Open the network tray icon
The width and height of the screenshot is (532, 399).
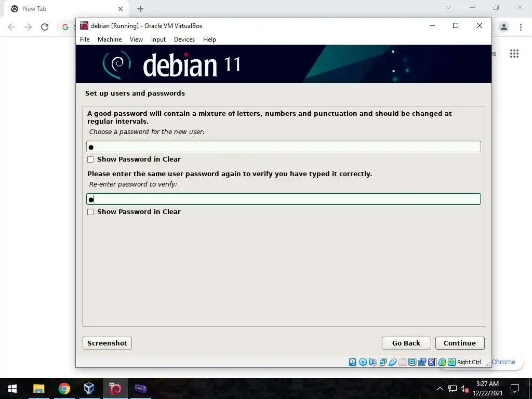click(x=453, y=389)
